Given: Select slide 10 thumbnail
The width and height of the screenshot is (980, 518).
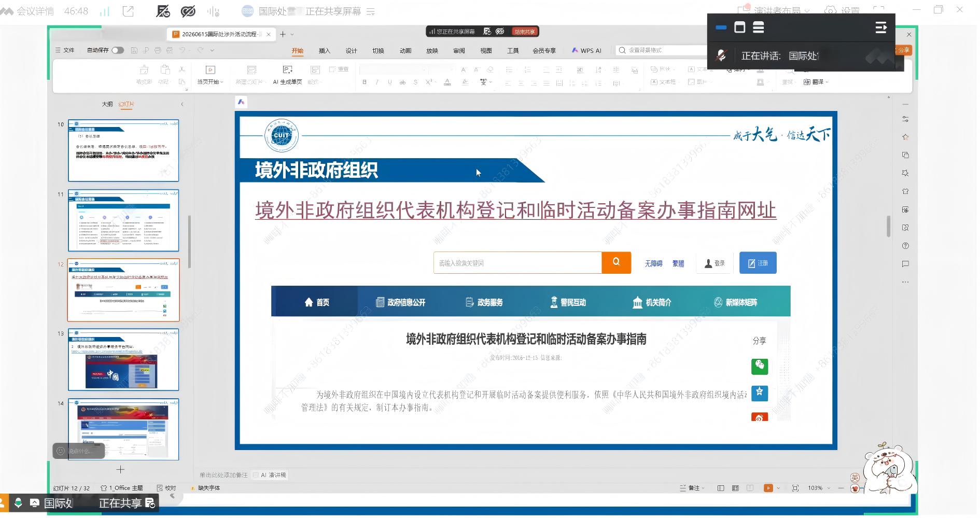Looking at the screenshot, I should 123,150.
